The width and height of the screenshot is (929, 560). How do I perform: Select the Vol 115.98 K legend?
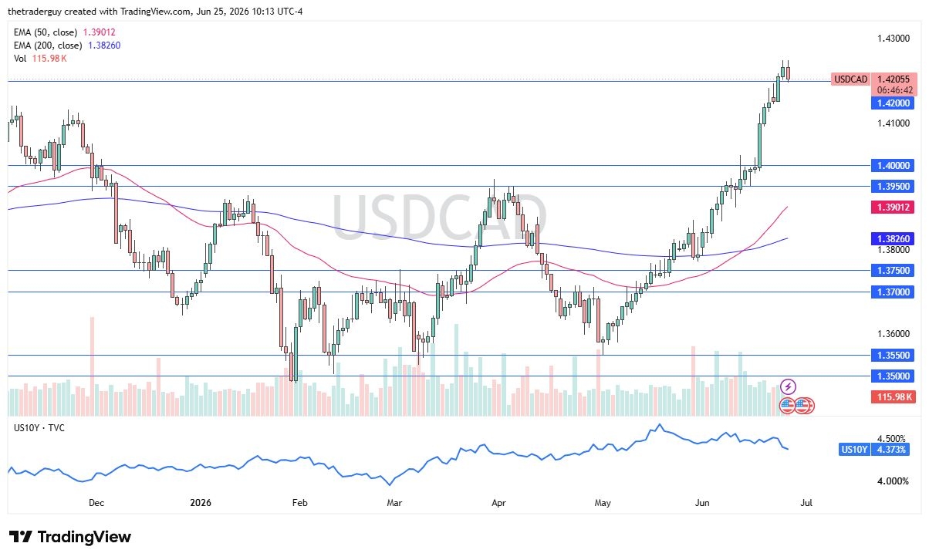(x=40, y=59)
